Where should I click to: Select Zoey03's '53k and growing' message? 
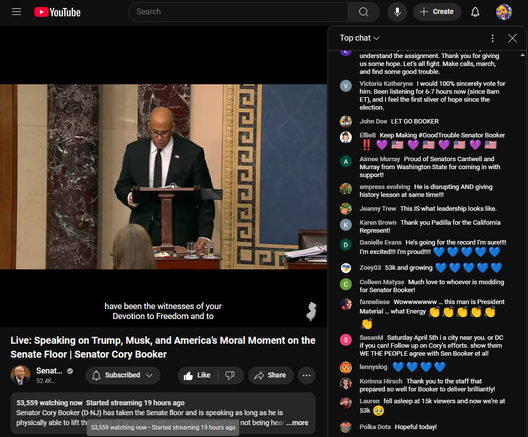(x=408, y=268)
